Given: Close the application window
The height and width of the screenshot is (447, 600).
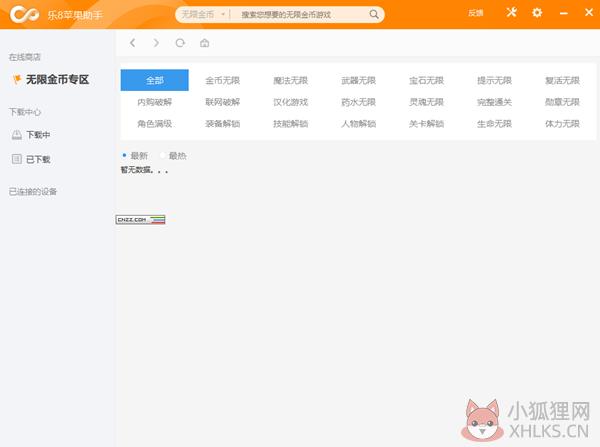Looking at the screenshot, I should coord(589,13).
